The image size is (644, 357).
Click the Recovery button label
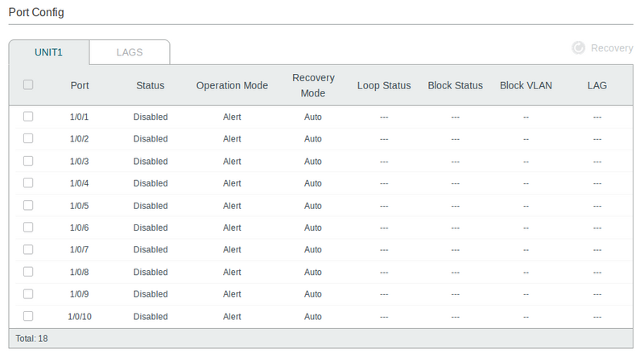[x=612, y=48]
